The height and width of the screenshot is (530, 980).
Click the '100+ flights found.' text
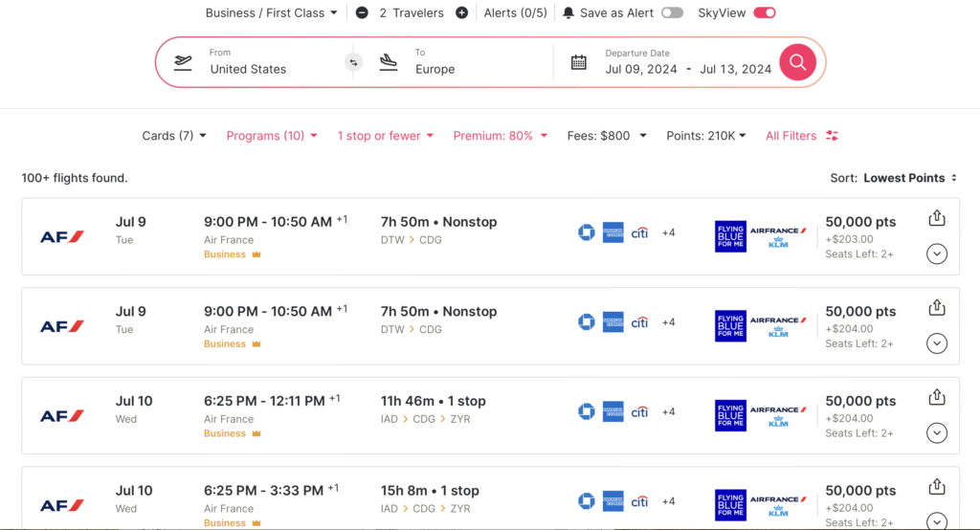tap(75, 178)
